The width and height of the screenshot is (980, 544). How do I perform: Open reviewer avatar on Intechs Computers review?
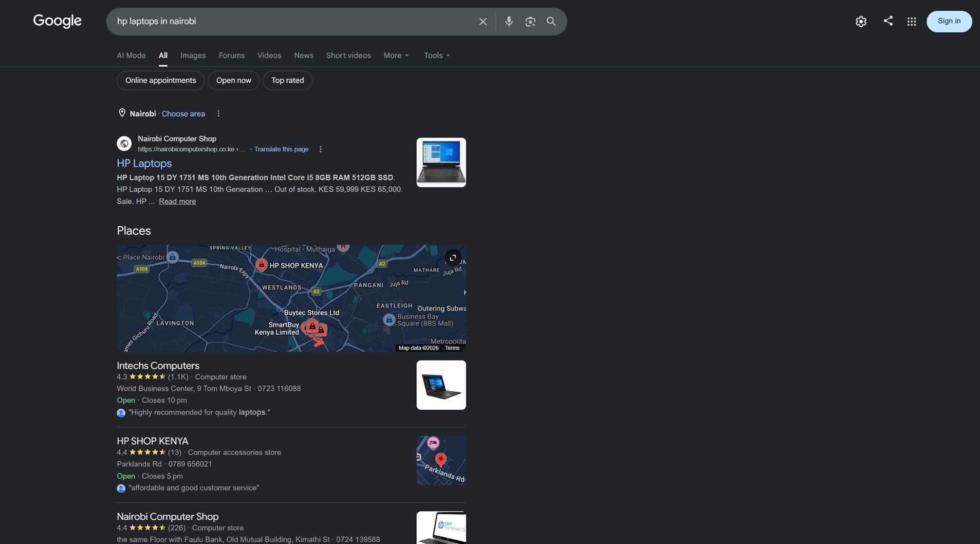(121, 413)
